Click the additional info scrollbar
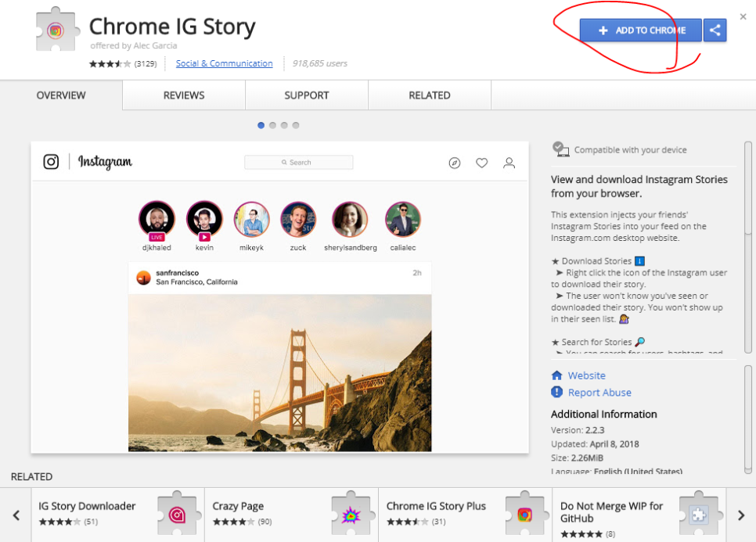The width and height of the screenshot is (756, 542). pyautogui.click(x=748, y=419)
